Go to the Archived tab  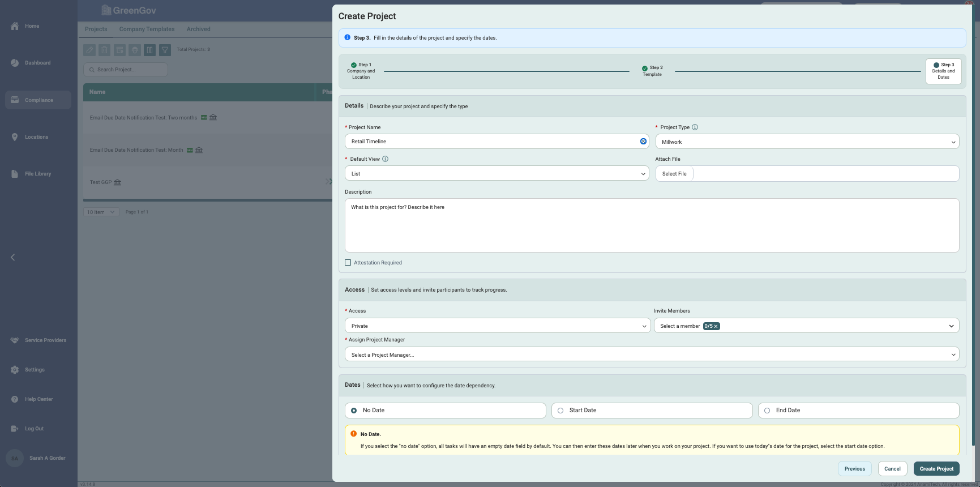pyautogui.click(x=198, y=29)
